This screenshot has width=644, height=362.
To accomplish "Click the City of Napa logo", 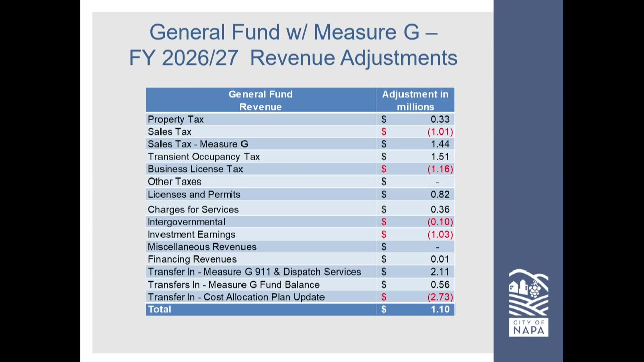I will coord(528,303).
